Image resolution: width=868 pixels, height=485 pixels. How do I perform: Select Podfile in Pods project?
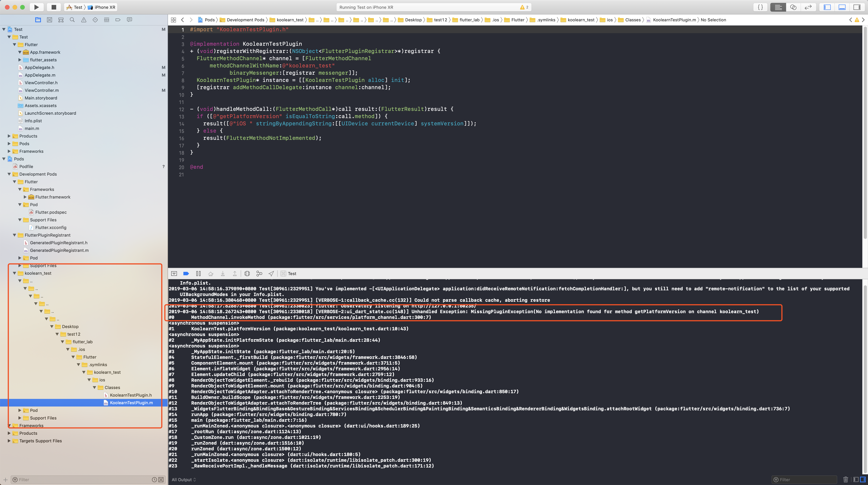[26, 166]
